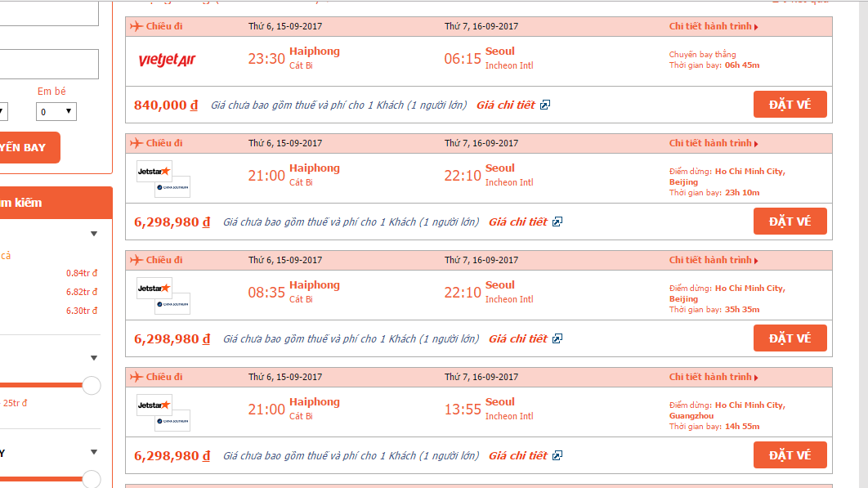Click the external link icon in the 08:35 flight's price row
Screen dimensions: 868x488
557,338
